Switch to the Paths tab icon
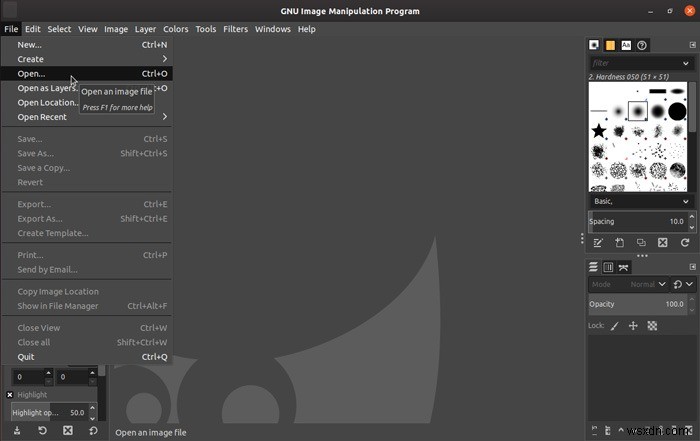This screenshot has width=700, height=441. click(x=623, y=267)
